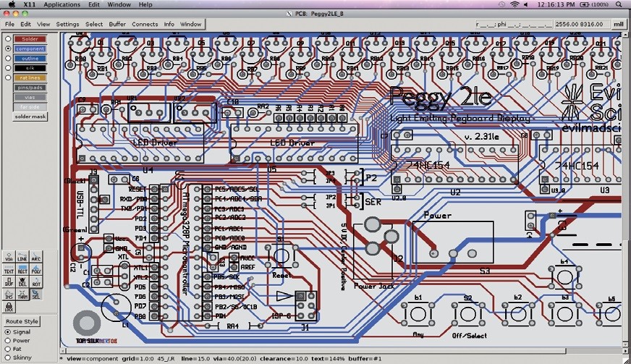Select the Signal route style

tap(8, 332)
